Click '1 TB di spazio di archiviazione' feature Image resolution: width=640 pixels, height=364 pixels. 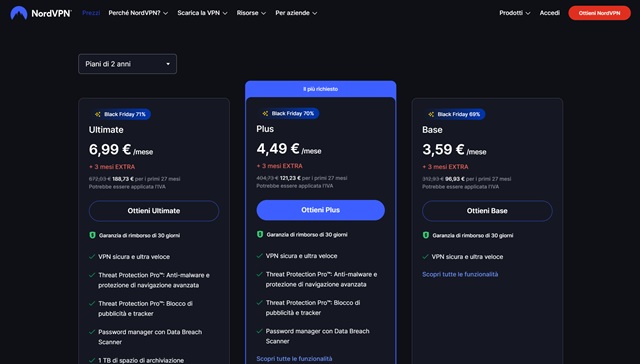click(141, 360)
